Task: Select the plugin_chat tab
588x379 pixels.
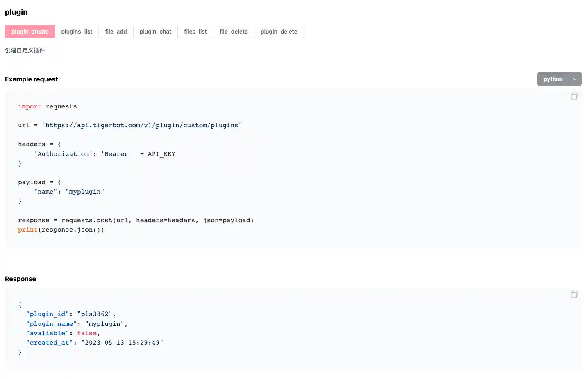Action: [155, 31]
